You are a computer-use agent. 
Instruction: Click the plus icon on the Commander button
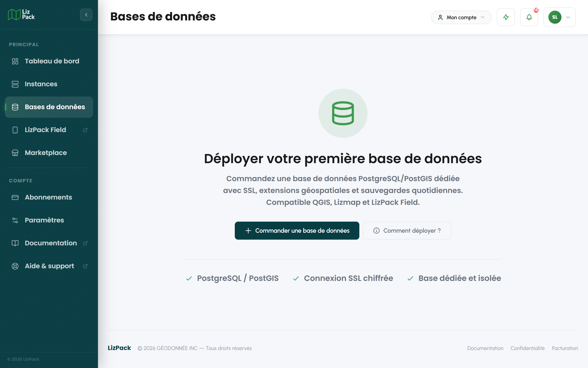[x=248, y=230]
